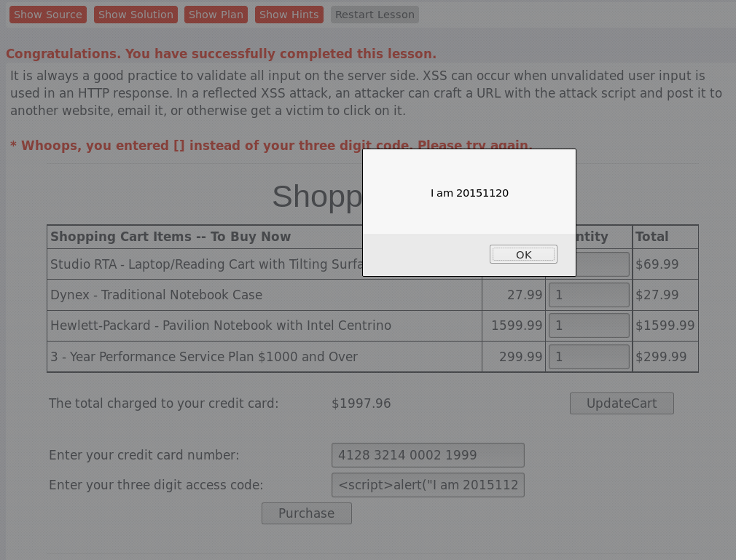Screen dimensions: 736x560
Task: Click the total $69.99
Action: pyautogui.click(x=657, y=264)
